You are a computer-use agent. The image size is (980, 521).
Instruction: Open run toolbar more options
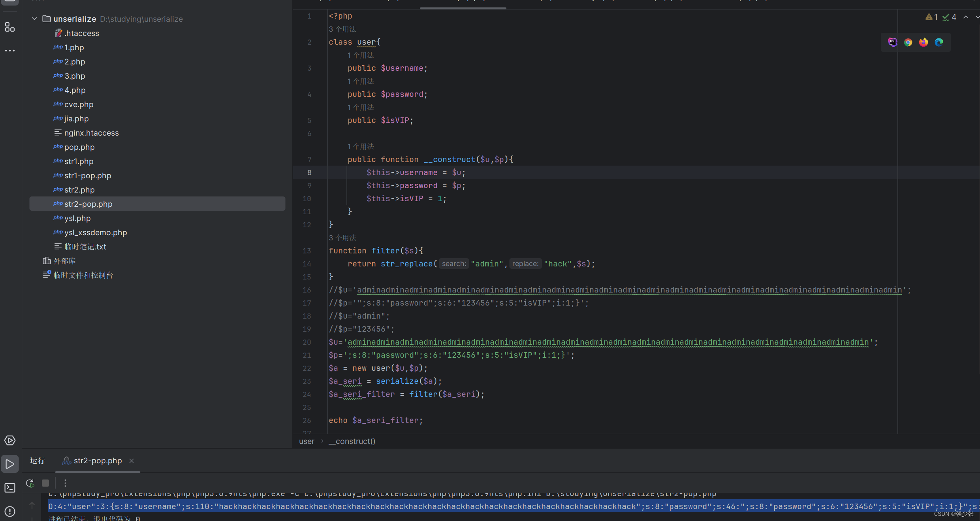(x=65, y=483)
